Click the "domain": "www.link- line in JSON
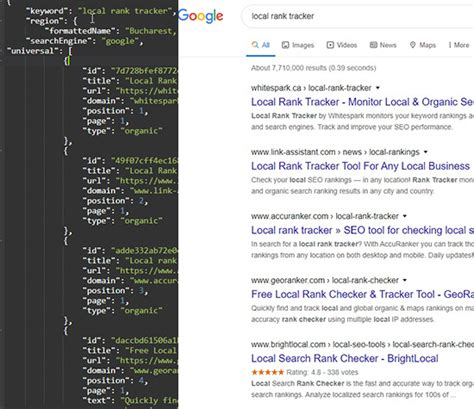Screen dimensions: 474x409 [x=130, y=191]
